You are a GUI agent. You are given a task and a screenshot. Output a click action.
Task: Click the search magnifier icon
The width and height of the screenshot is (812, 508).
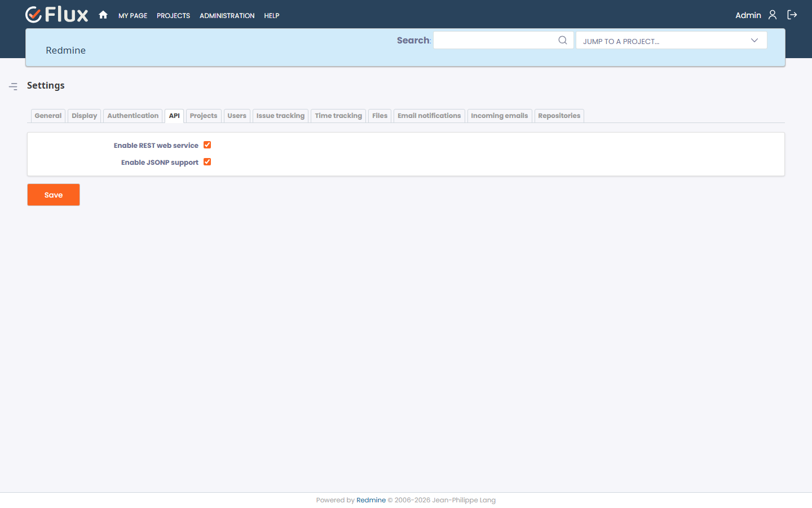563,40
